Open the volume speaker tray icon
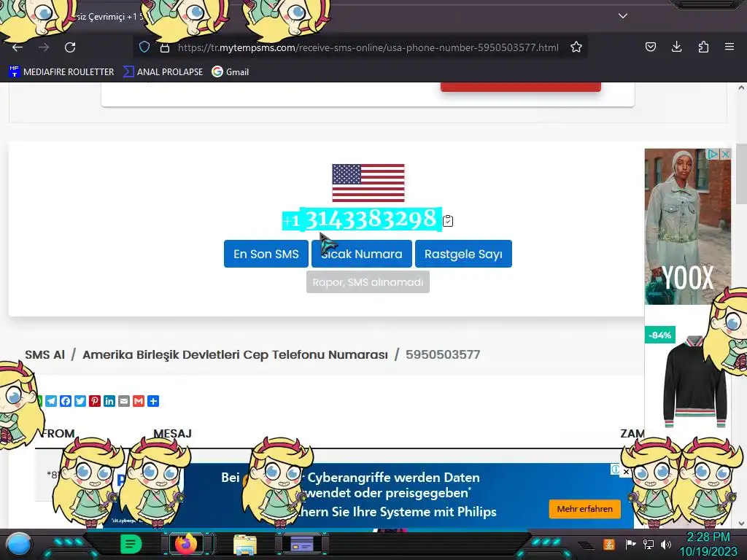This screenshot has height=560, width=747. (x=665, y=544)
